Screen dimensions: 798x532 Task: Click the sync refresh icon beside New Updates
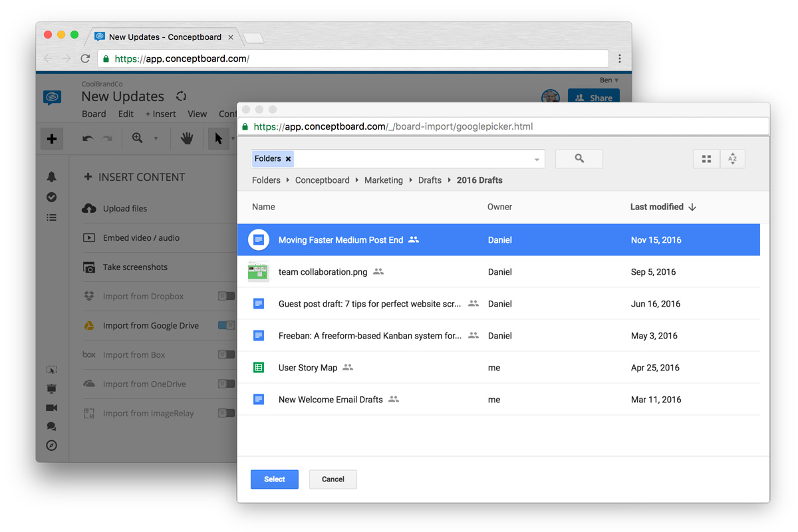(181, 96)
